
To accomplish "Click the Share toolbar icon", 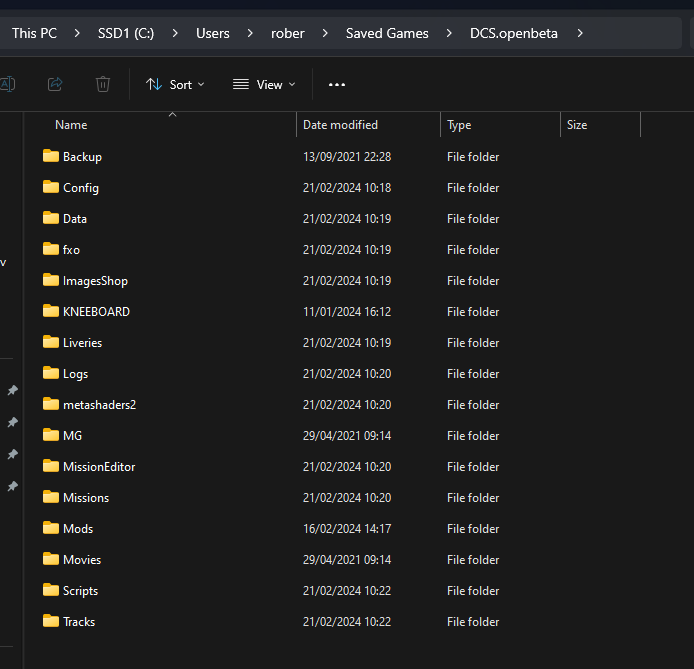I will (x=55, y=84).
